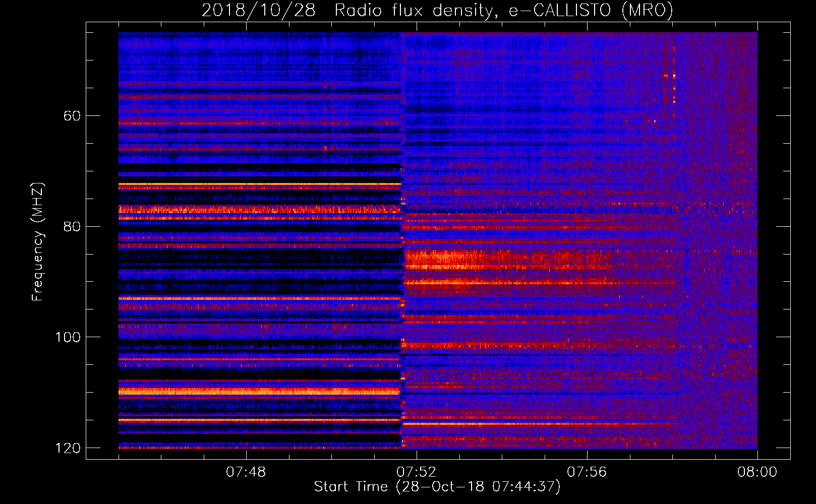Click the 07:56 time tick label
Image resolution: width=816 pixels, height=504 pixels.
(x=587, y=472)
